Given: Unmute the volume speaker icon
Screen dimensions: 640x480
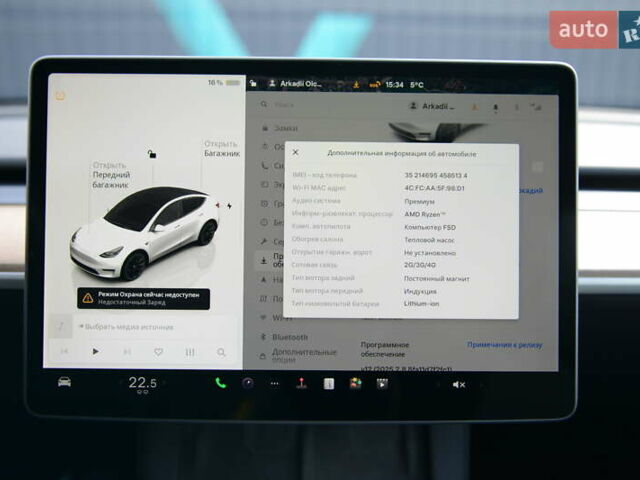Looking at the screenshot, I should 458,384.
